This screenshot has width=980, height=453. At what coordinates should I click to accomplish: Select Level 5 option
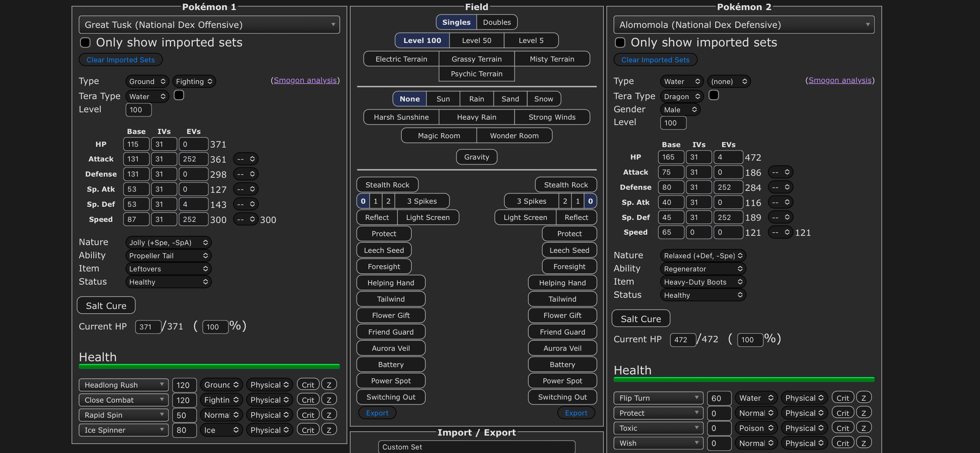click(531, 40)
